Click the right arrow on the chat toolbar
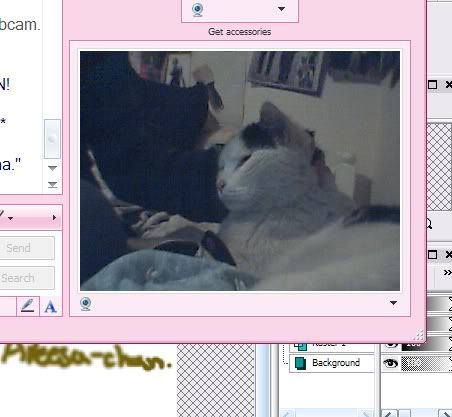 tap(54, 218)
